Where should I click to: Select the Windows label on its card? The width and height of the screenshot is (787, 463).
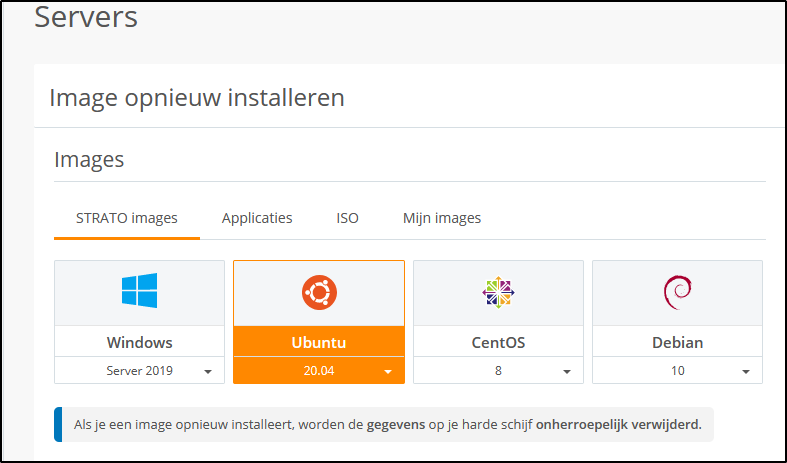tap(139, 342)
